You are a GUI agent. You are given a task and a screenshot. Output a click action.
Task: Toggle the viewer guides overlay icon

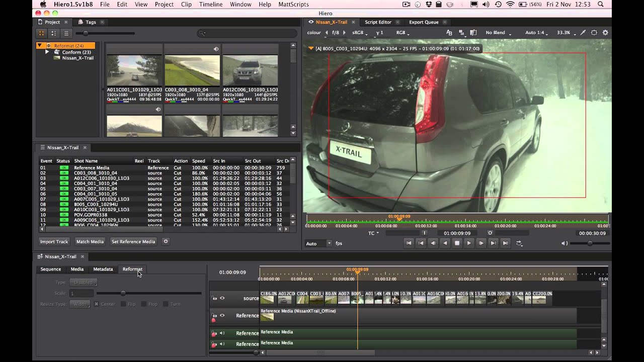coord(594,33)
